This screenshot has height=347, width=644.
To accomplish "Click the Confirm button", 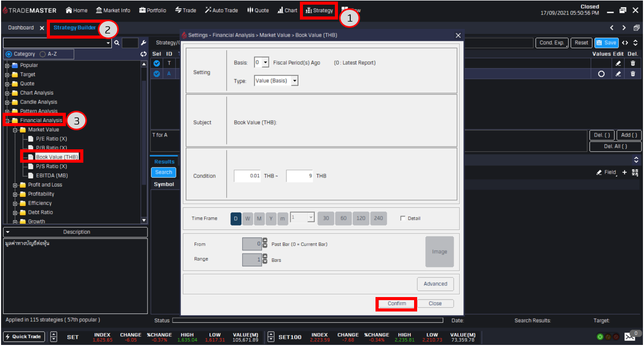I will pyautogui.click(x=397, y=303).
